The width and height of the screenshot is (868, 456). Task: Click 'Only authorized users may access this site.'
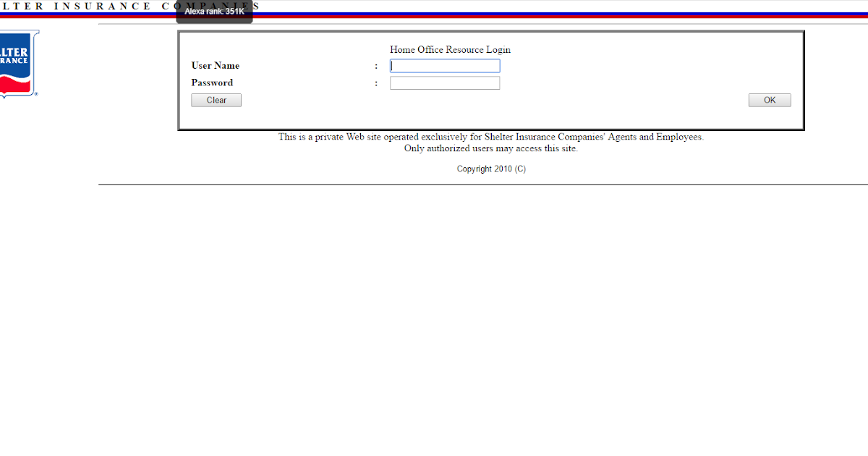click(491, 149)
